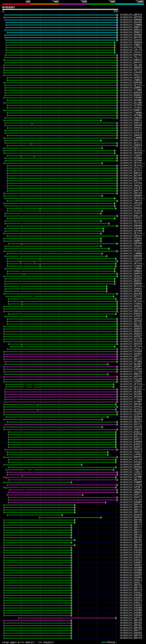This screenshot has width=146, height=644.
Task: Select label UniRef100_C7J4G6
Action: click(x=131, y=399)
